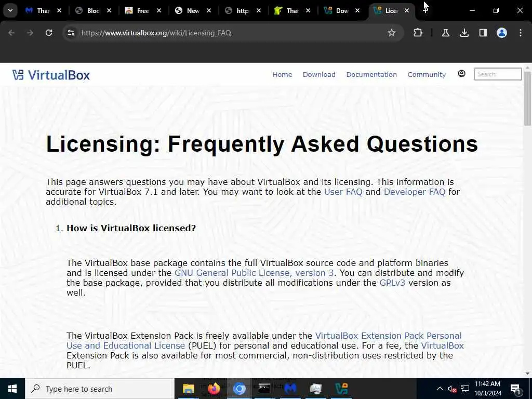Click the taskbar search box
Image resolution: width=532 pixels, height=399 pixels.
pos(100,389)
